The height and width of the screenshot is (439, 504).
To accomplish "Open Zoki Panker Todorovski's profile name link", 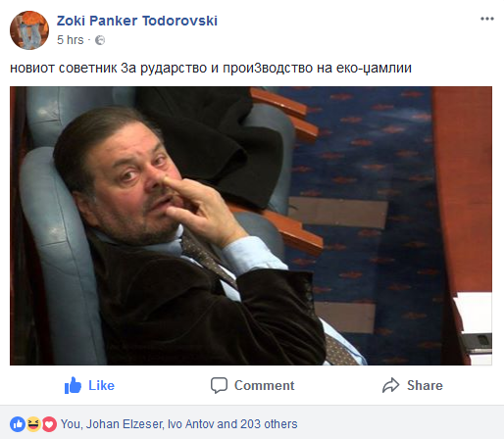I will (137, 21).
